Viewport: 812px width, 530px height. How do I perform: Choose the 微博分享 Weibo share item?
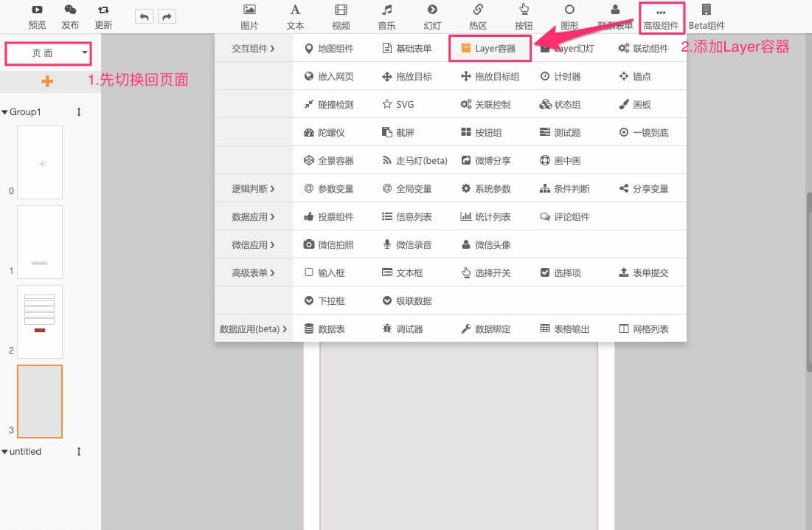[x=486, y=161]
